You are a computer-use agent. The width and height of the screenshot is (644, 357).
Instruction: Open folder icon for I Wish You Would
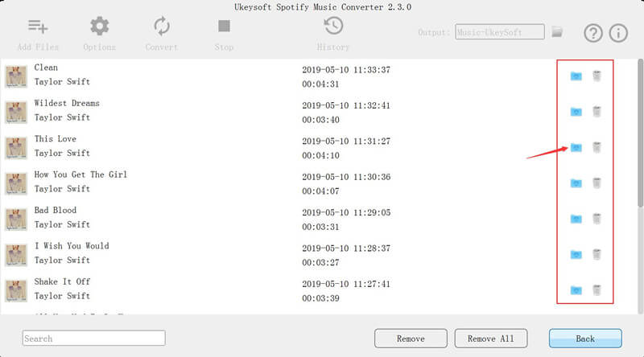(576, 254)
